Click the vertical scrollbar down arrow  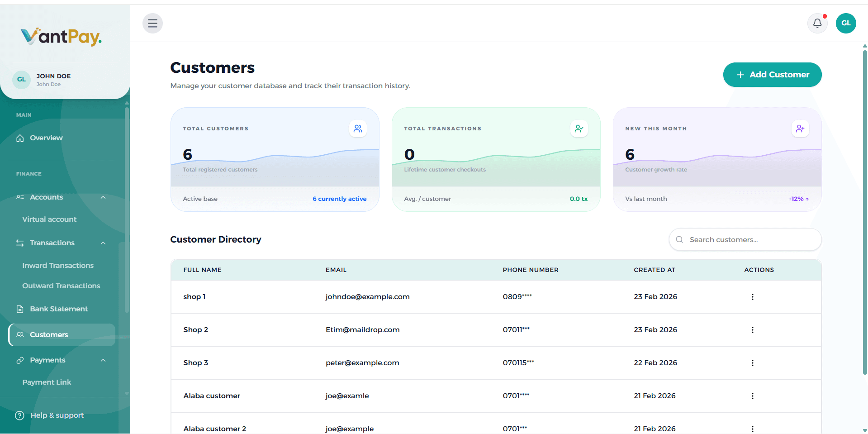coord(864,430)
